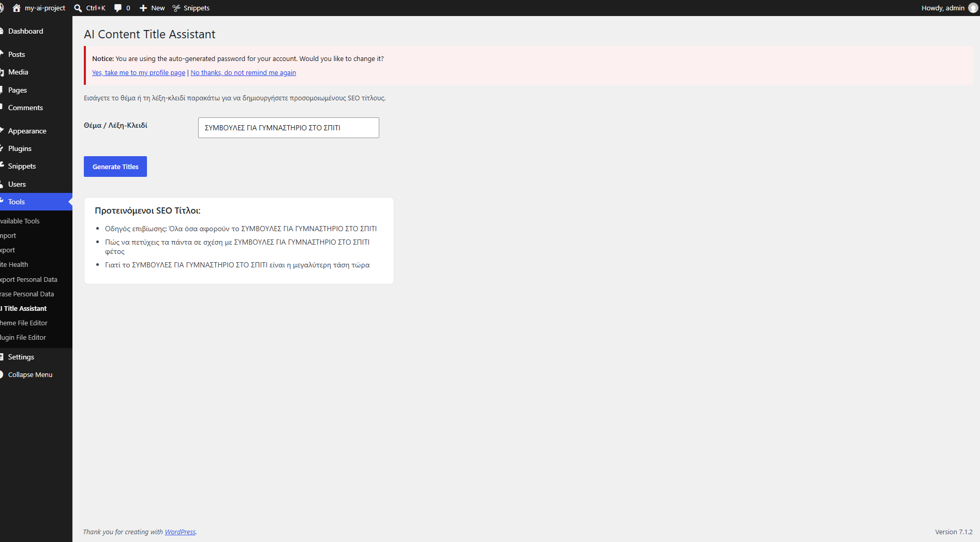
Task: Click 'No thanks, do not remind me again' link
Action: [x=243, y=72]
